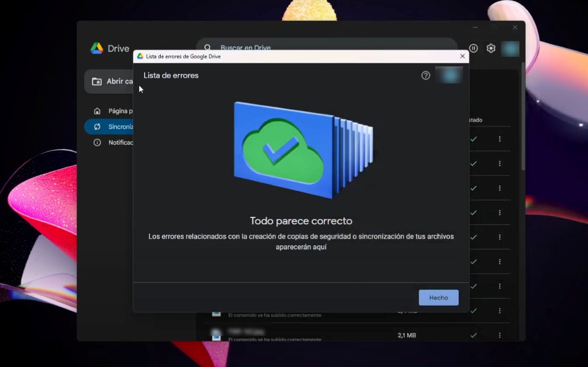
Task: Open the account avatar in the Drive window header
Action: [x=510, y=49]
